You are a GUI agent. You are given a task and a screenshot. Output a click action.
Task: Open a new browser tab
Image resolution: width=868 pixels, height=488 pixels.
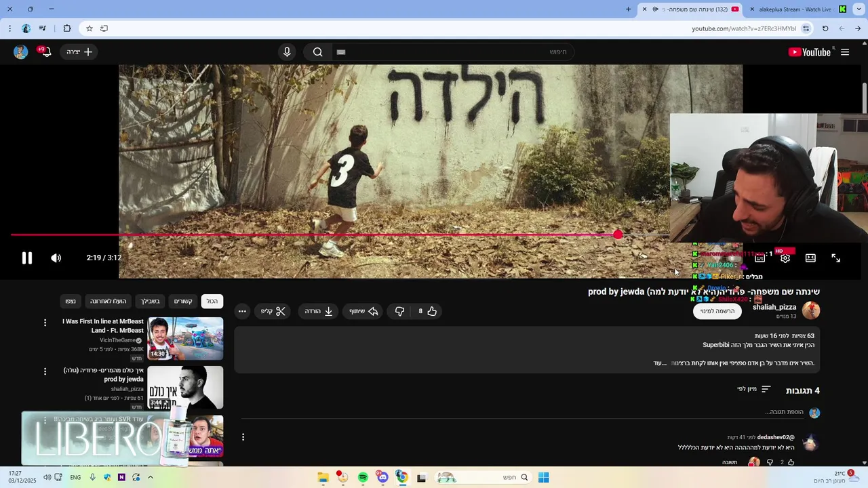[628, 9]
